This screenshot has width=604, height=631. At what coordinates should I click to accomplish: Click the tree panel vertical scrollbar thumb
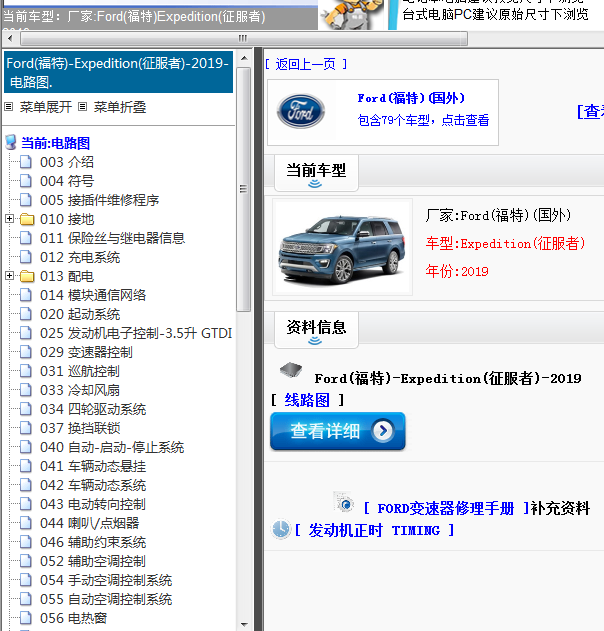(243, 189)
